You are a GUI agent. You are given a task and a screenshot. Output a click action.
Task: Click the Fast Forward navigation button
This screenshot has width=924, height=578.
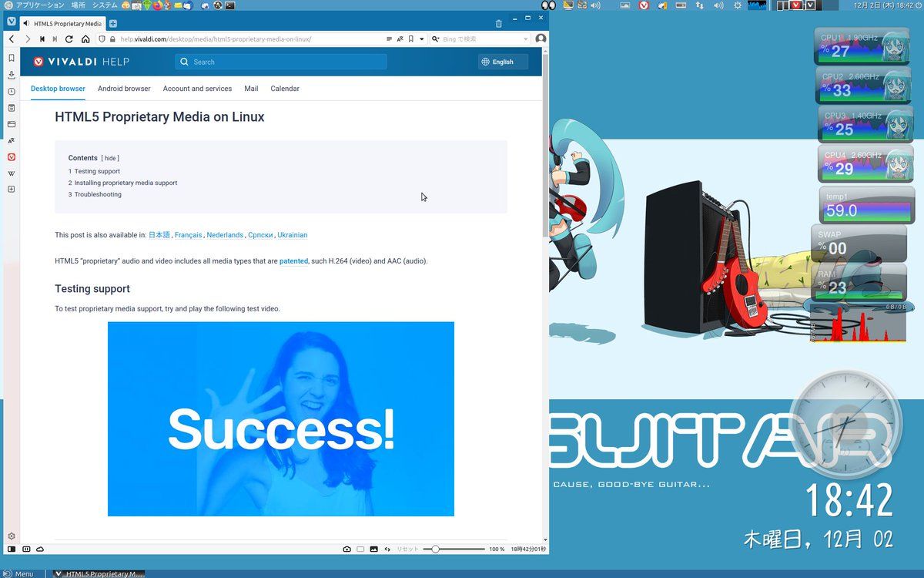click(x=55, y=39)
